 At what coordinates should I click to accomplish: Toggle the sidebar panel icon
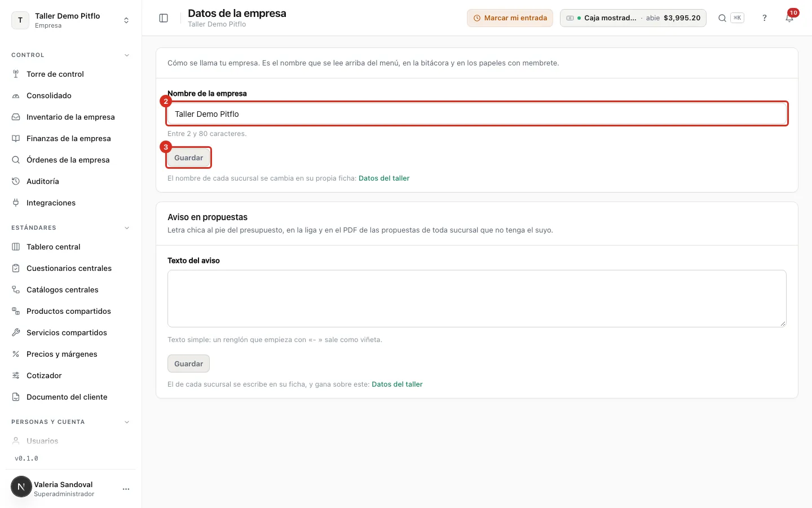coord(164,18)
